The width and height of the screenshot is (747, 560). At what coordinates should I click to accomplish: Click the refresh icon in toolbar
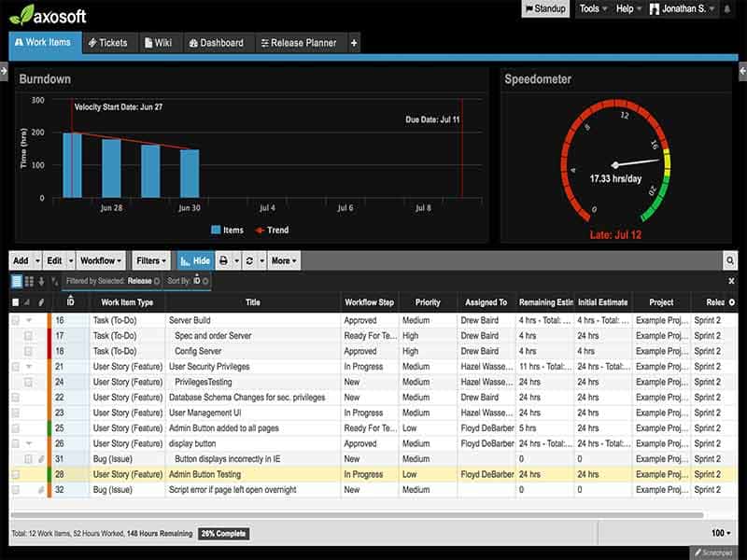[x=250, y=261]
